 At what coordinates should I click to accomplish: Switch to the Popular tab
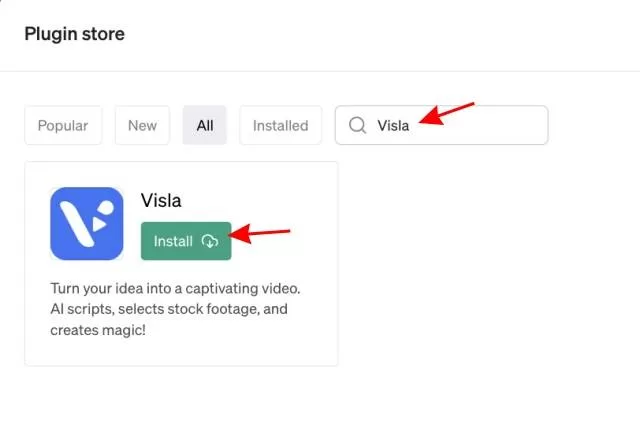coord(63,126)
